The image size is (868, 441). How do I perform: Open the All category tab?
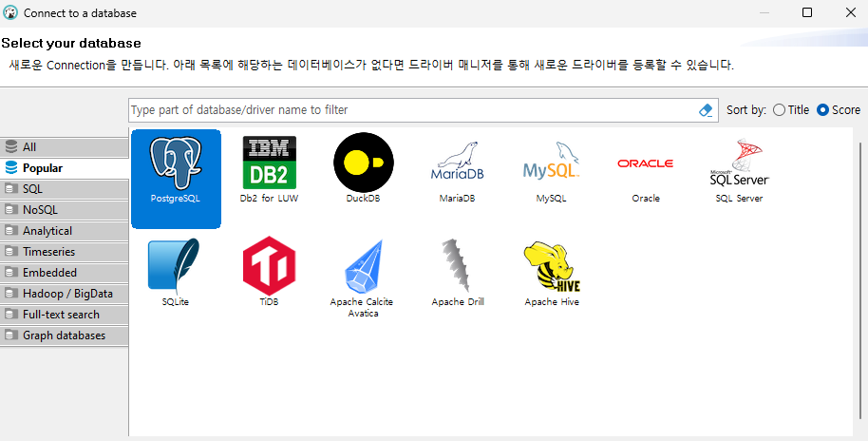pyautogui.click(x=65, y=147)
